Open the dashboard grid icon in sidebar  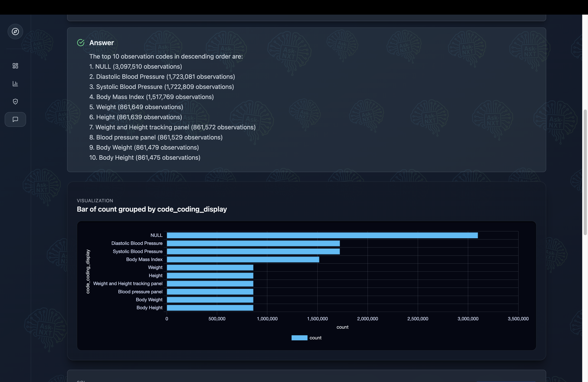point(15,66)
